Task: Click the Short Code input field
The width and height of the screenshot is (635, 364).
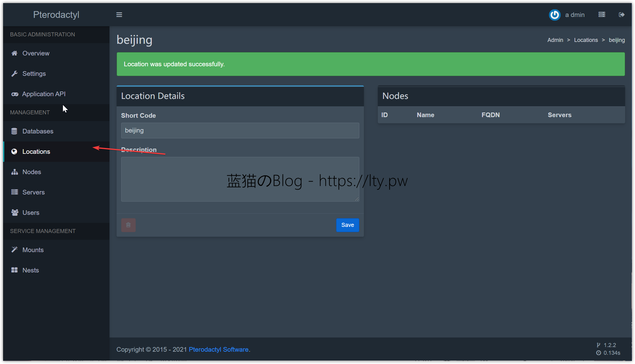Action: (240, 131)
